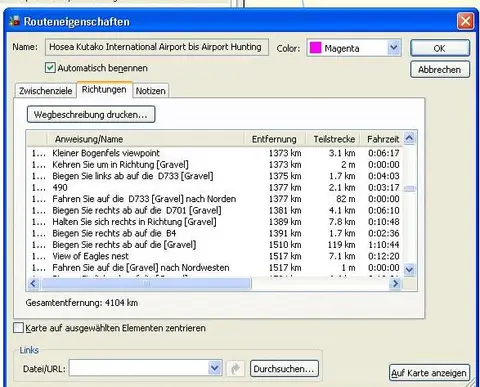
Task: Click into the route Name field
Action: (x=157, y=47)
